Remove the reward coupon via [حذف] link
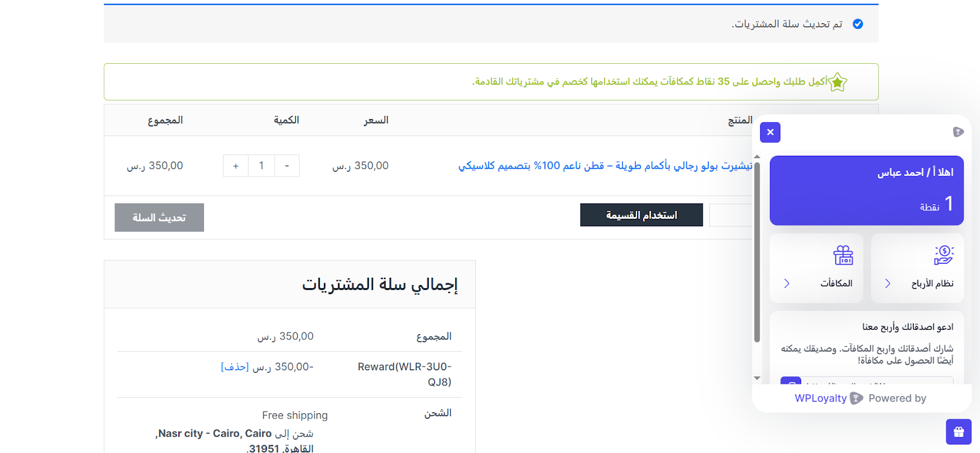980x453 pixels. tap(235, 367)
